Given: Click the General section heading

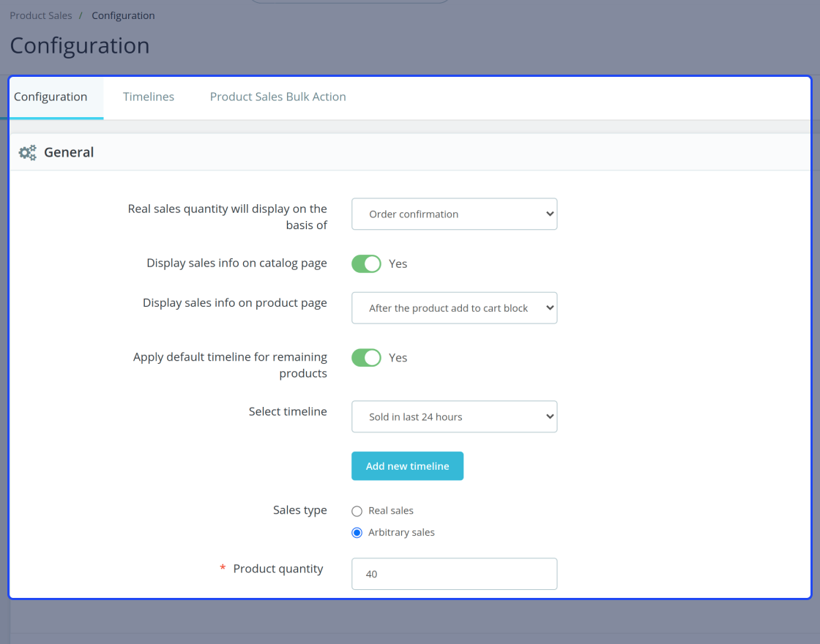Looking at the screenshot, I should point(69,153).
